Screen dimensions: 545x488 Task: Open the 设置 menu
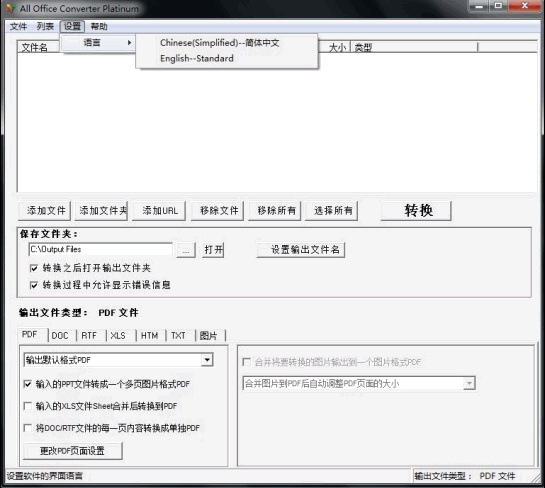pyautogui.click(x=72, y=26)
